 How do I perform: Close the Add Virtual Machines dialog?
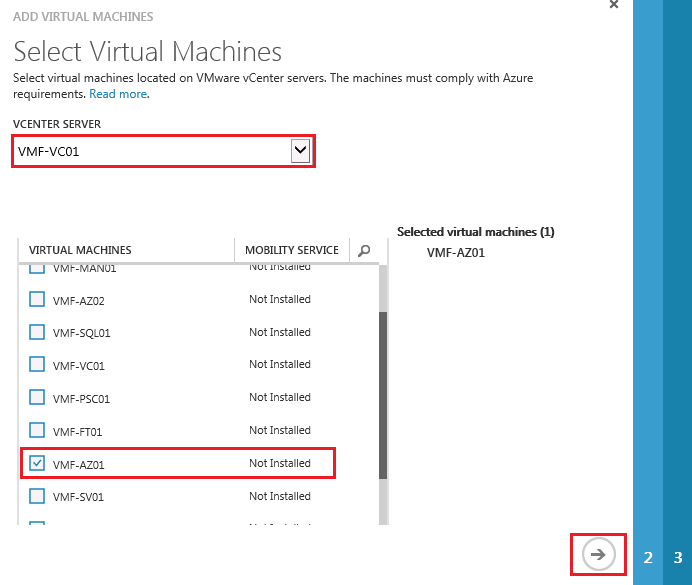pos(613,5)
